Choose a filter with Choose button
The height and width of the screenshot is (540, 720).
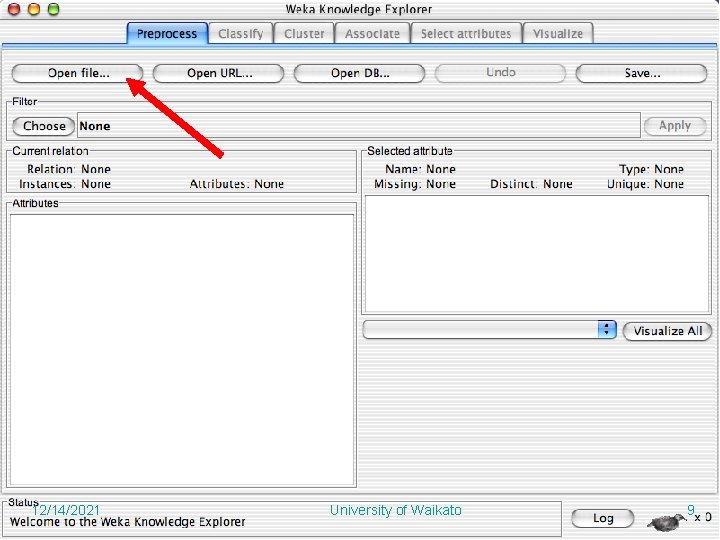[x=44, y=126]
